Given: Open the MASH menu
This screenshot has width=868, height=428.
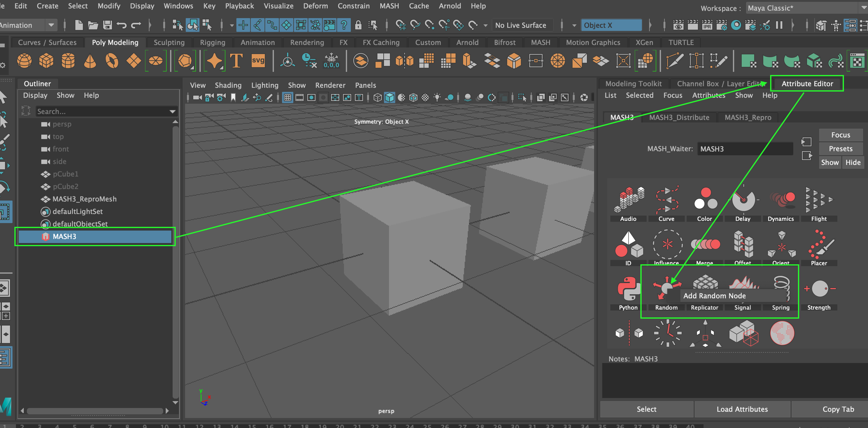Looking at the screenshot, I should click(389, 6).
